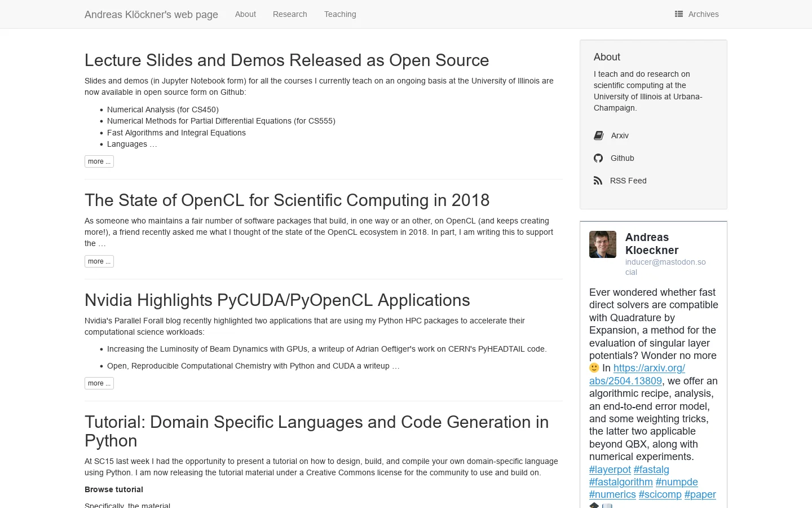This screenshot has height=508, width=812.
Task: Open Nvidia Highlights PyCUDA/PyOpenCL Applications post
Action: (x=277, y=300)
